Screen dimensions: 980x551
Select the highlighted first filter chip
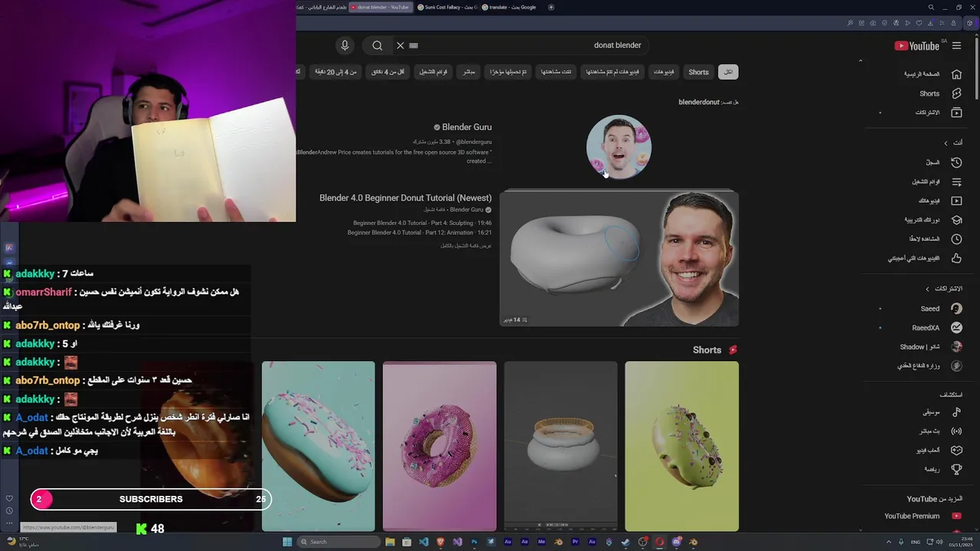tap(728, 72)
